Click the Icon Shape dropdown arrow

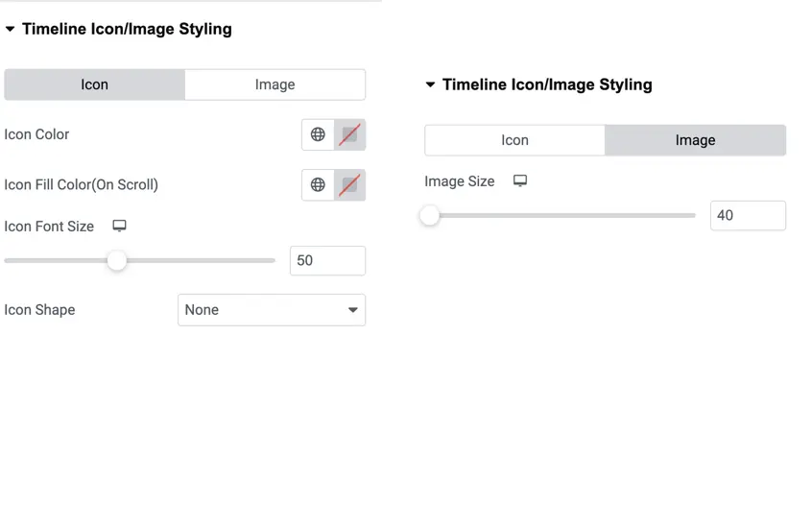[352, 310]
